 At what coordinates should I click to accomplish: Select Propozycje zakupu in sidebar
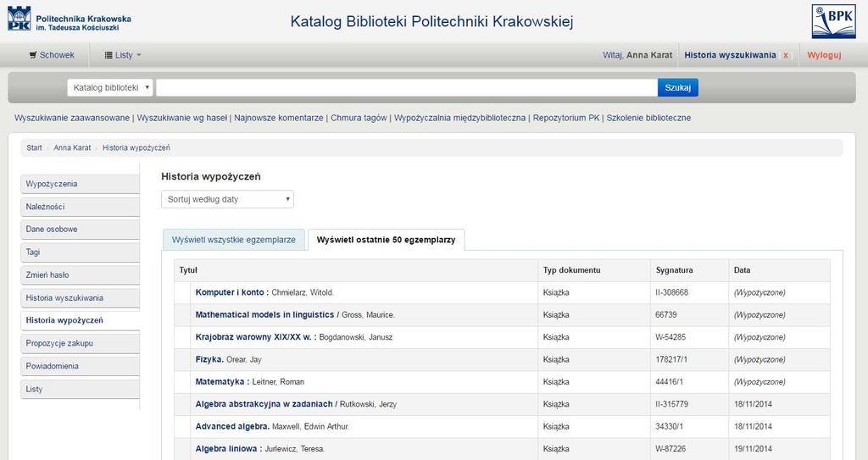[x=80, y=343]
